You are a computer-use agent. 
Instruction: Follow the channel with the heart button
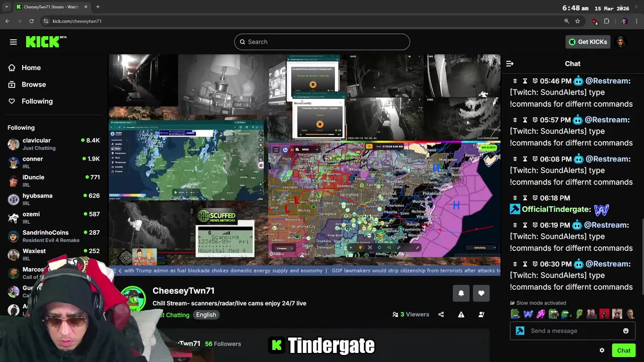(x=481, y=294)
